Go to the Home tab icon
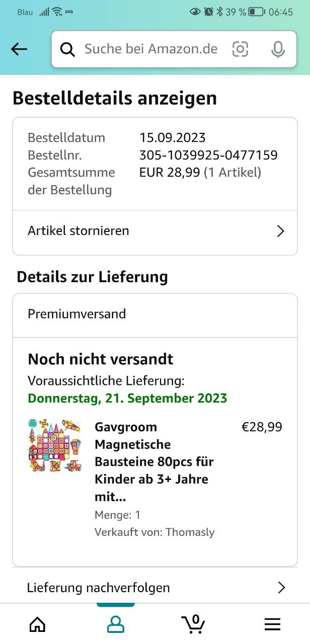The height and width of the screenshot is (644, 310). tap(37, 624)
